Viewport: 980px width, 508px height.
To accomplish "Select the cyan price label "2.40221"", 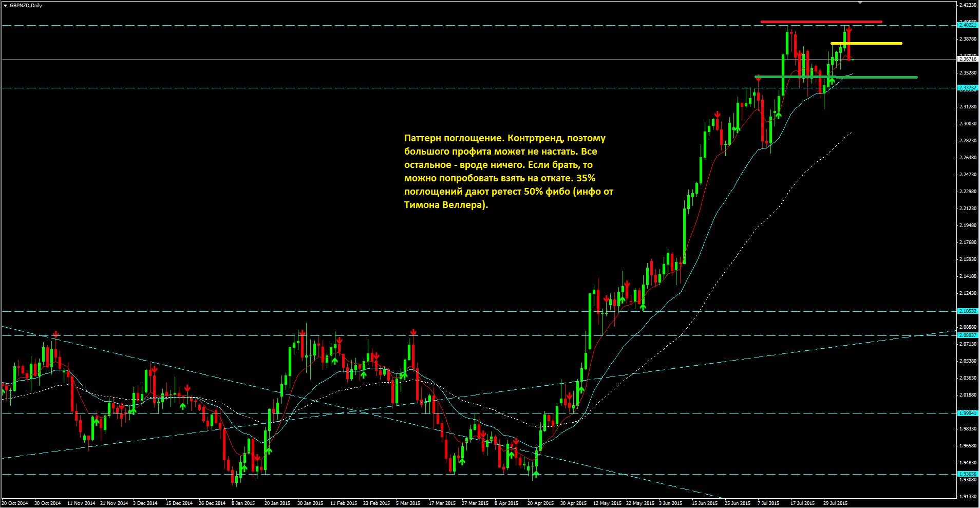I will point(968,25).
